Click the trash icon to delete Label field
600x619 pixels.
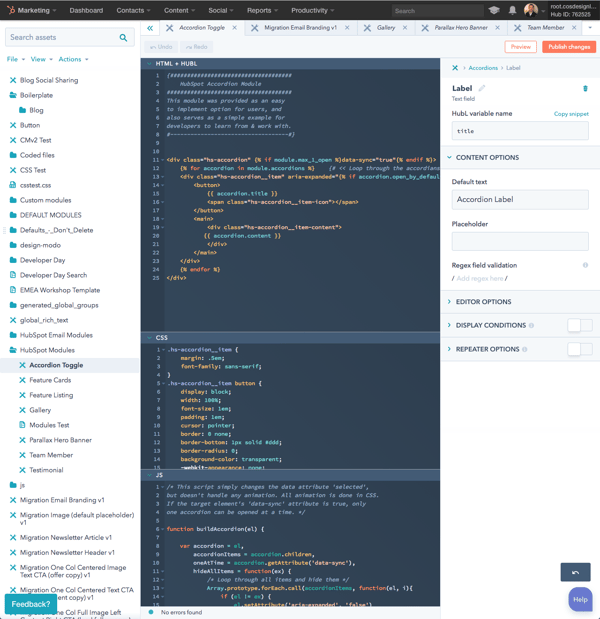585,88
